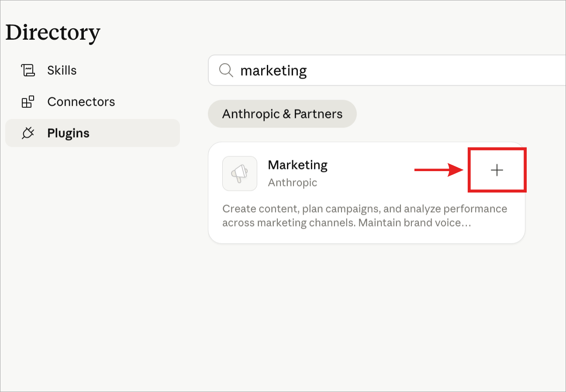Viewport: 566px width, 392px height.
Task: Click the Anthropic publisher name on card
Action: click(293, 182)
